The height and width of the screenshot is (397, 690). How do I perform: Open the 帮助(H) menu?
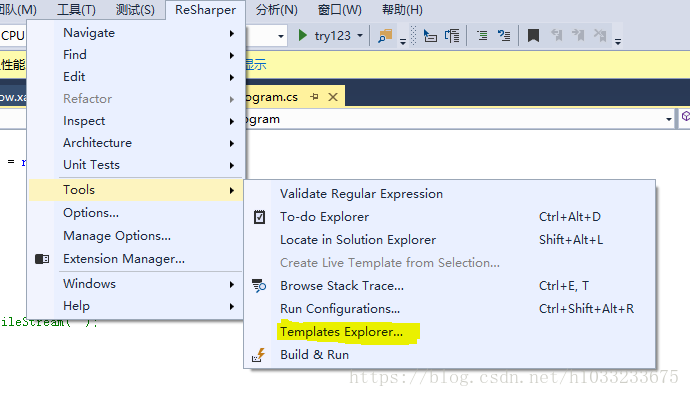pyautogui.click(x=402, y=10)
